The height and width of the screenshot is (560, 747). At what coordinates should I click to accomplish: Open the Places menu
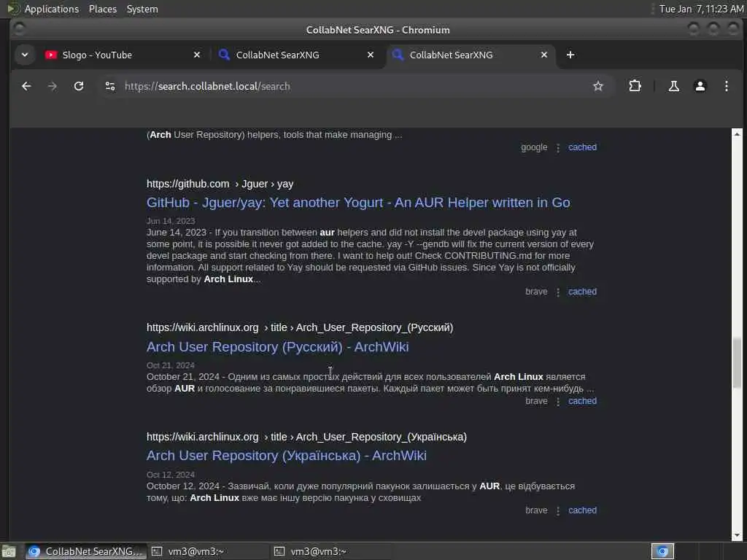tap(103, 9)
